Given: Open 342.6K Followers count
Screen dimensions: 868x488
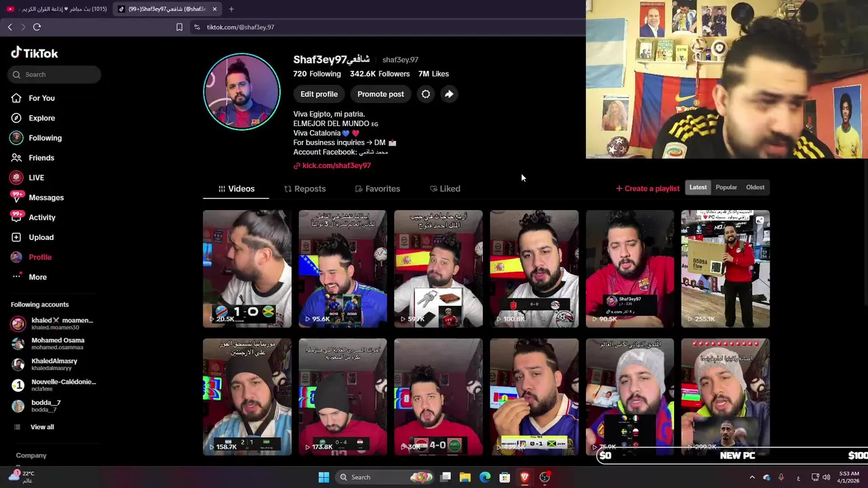Looking at the screenshot, I should point(380,74).
